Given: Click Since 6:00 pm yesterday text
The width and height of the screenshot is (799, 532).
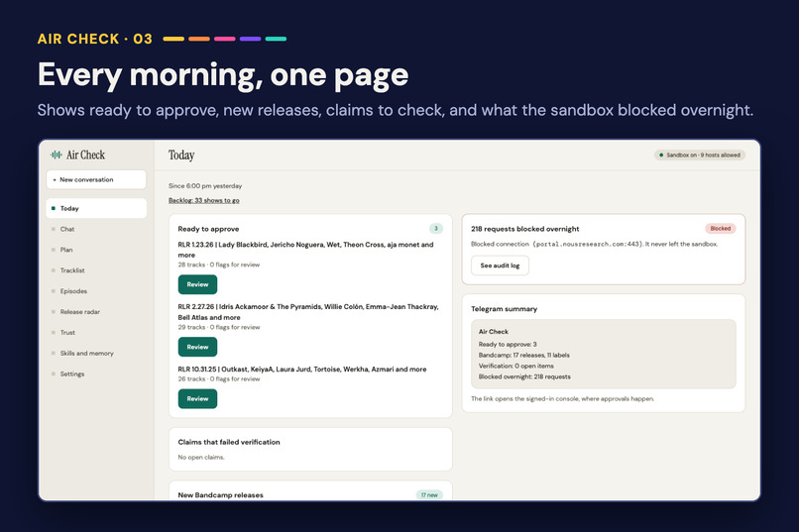Looking at the screenshot, I should coord(205,186).
